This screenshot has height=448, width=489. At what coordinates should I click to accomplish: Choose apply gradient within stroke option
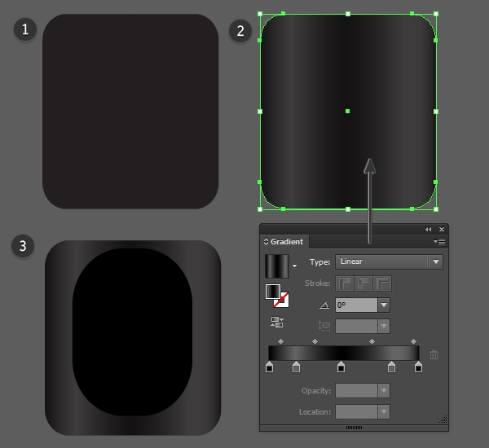[345, 283]
